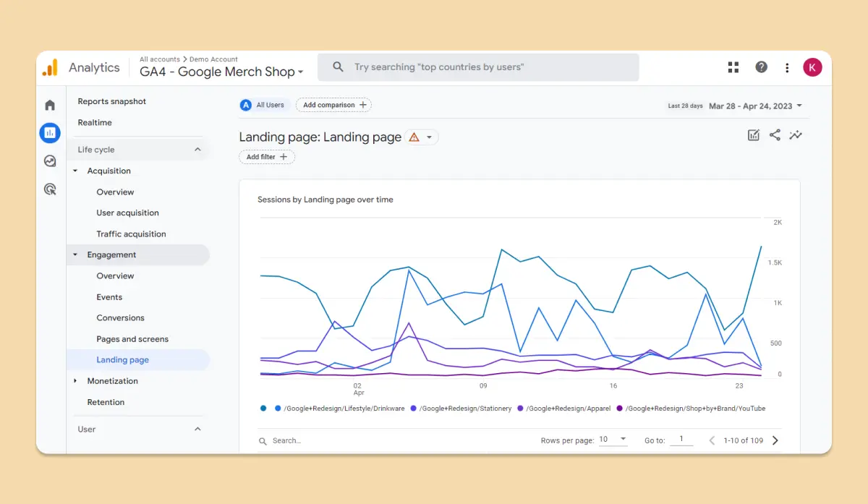Click the Analytics logo
The width and height of the screenshot is (868, 504).
pos(50,67)
